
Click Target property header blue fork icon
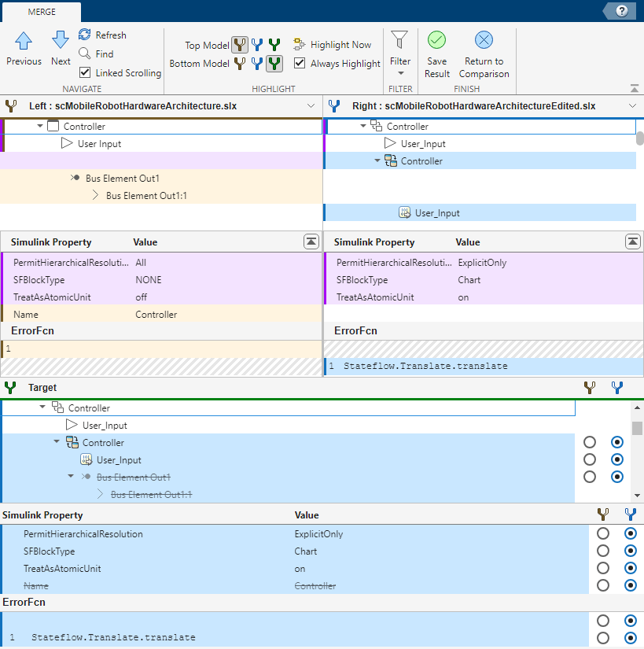(631, 514)
